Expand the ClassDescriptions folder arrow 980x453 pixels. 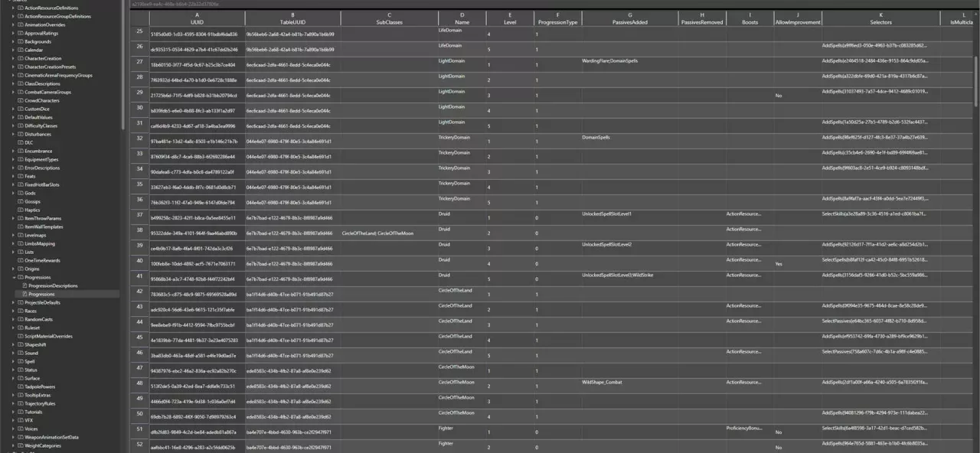[x=13, y=83]
